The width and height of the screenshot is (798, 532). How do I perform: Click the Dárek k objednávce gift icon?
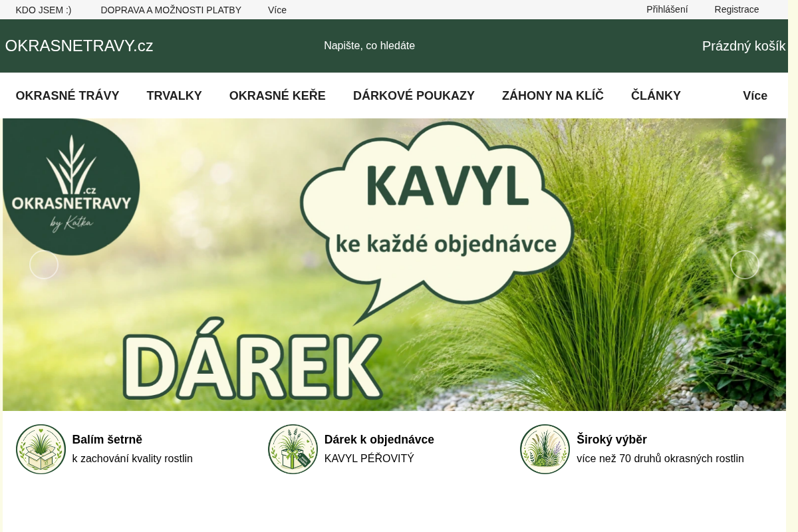click(x=293, y=449)
